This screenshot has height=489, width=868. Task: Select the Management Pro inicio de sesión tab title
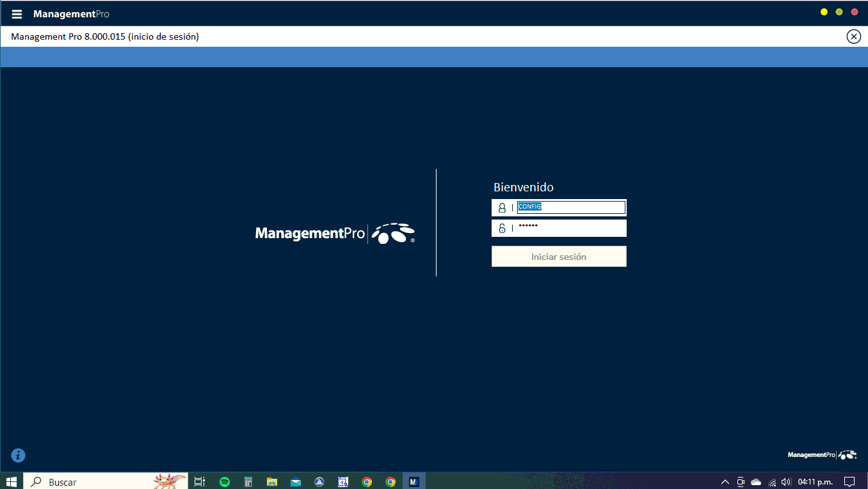[x=105, y=36]
